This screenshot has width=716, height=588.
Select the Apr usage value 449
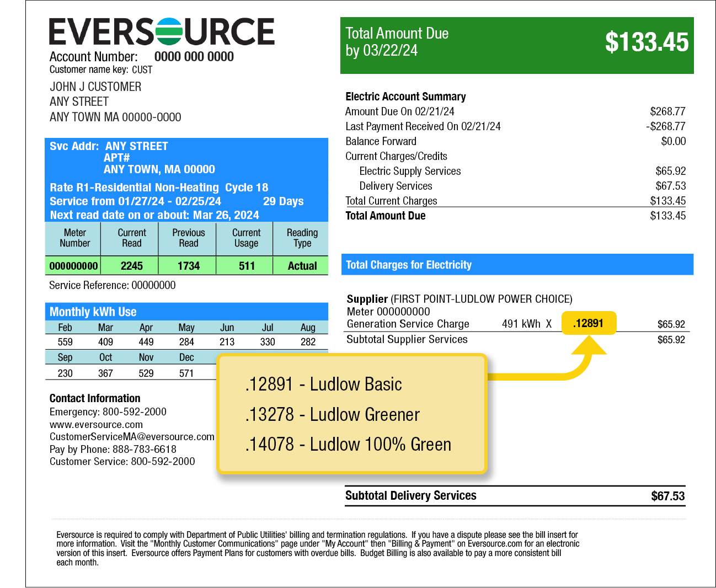146,342
